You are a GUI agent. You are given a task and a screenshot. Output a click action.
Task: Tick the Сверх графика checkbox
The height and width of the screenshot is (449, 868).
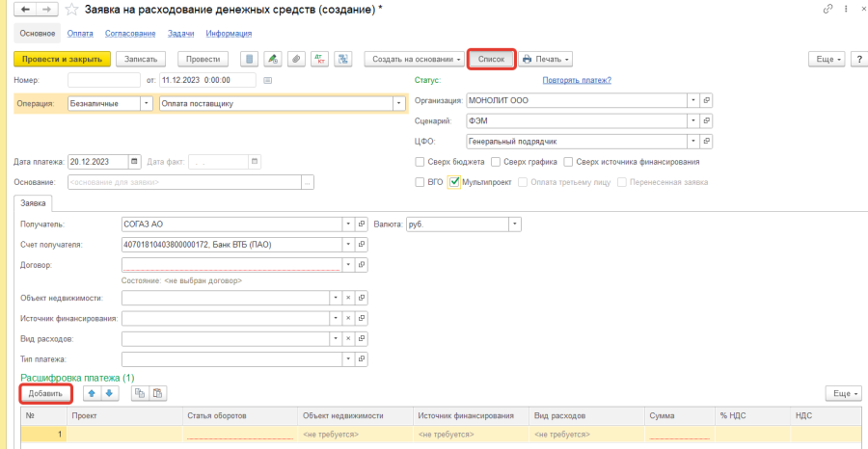click(496, 162)
